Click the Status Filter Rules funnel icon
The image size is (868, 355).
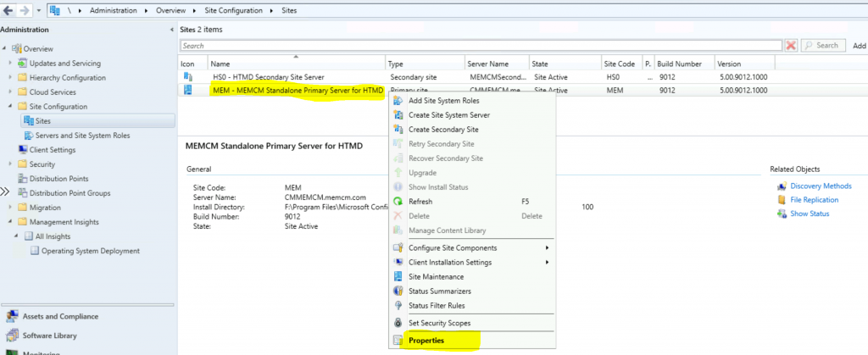(398, 305)
